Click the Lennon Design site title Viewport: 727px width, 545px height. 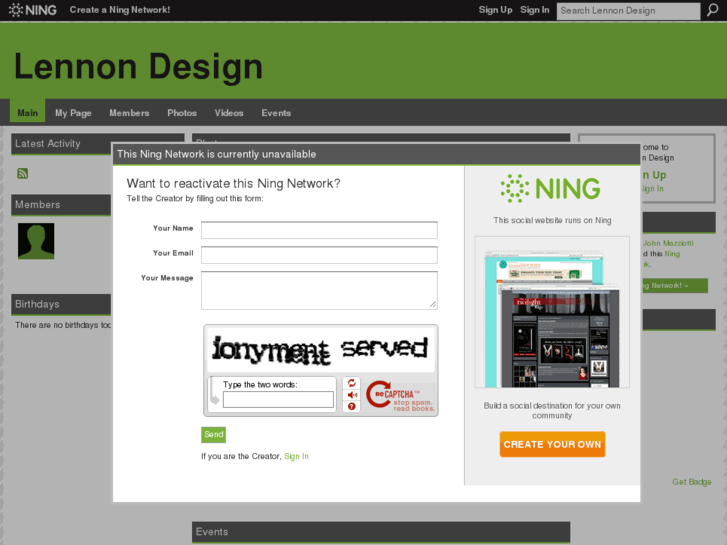(138, 66)
